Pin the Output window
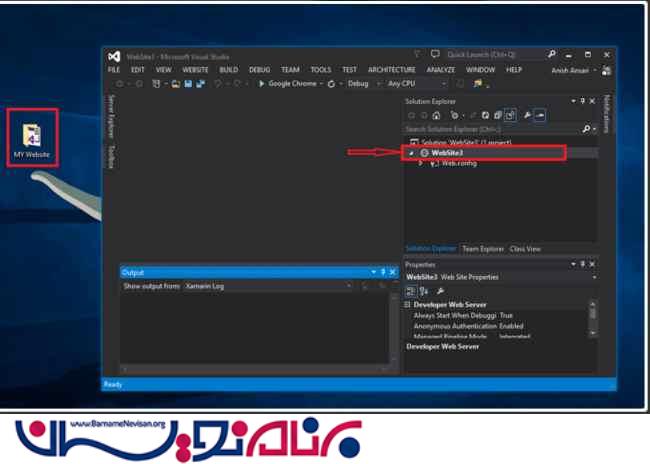 pyautogui.click(x=383, y=272)
